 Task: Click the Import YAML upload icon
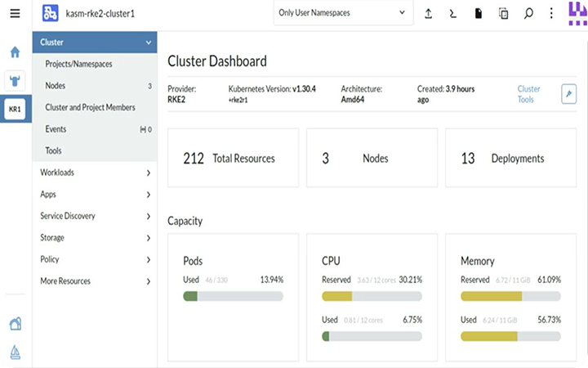(429, 13)
